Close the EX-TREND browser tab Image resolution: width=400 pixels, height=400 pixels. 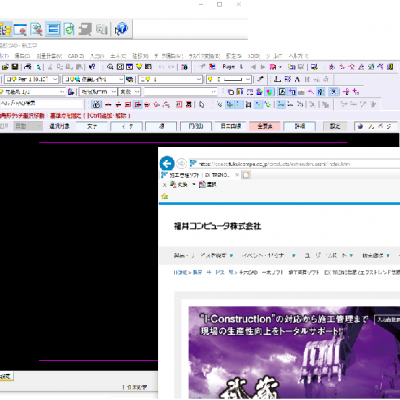237,175
